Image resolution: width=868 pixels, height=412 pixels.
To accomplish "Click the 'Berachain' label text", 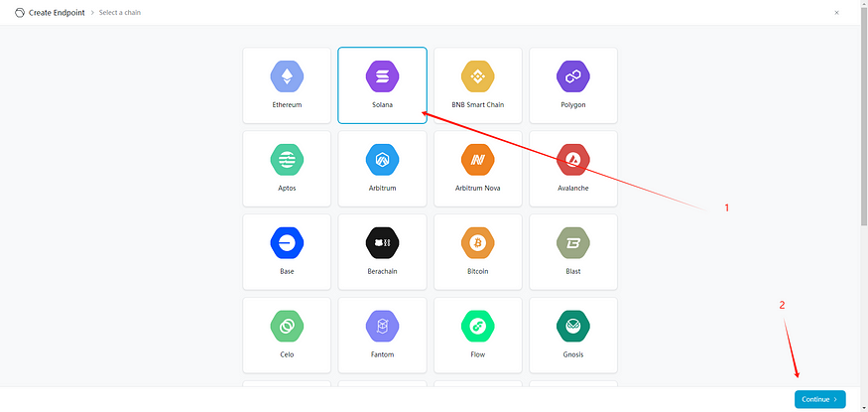I will coord(383,271).
